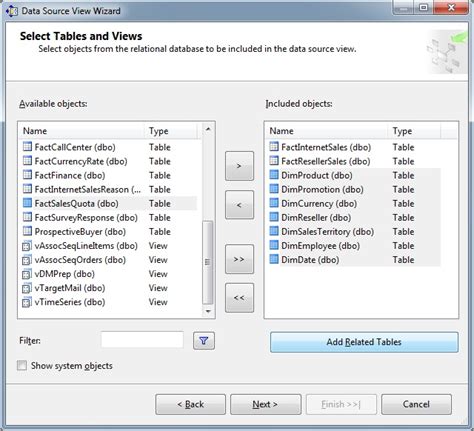Click Available objects scrollbar down arrow
This screenshot has width=474, height=431.
pyautogui.click(x=208, y=311)
